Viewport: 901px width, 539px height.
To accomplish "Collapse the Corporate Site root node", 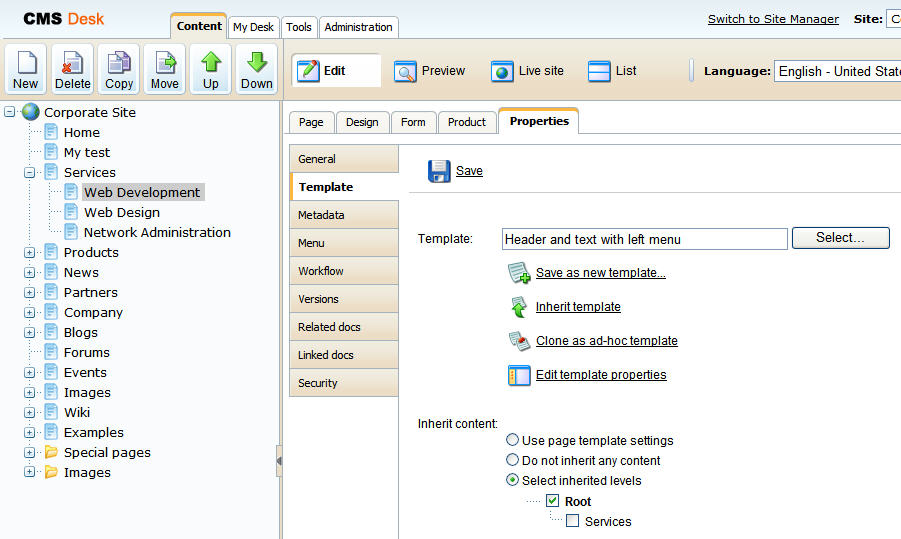I will (x=10, y=112).
